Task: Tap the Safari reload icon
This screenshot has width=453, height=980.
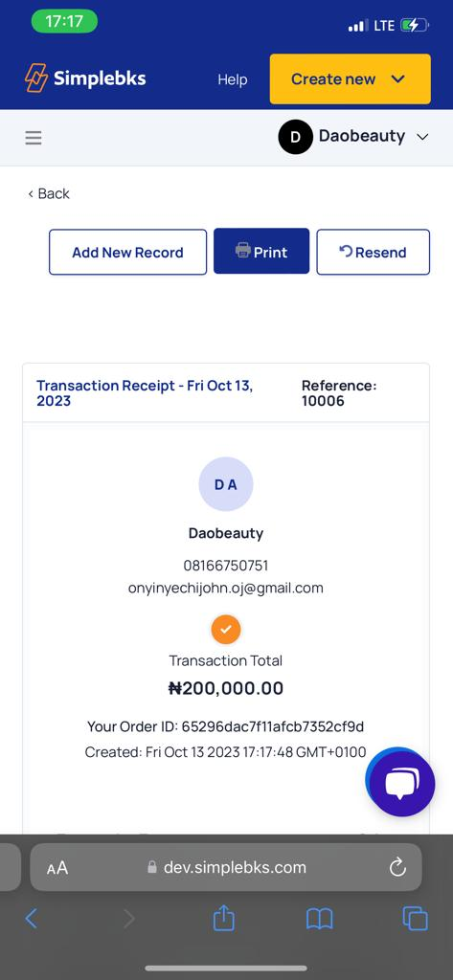Action: pyautogui.click(x=397, y=867)
